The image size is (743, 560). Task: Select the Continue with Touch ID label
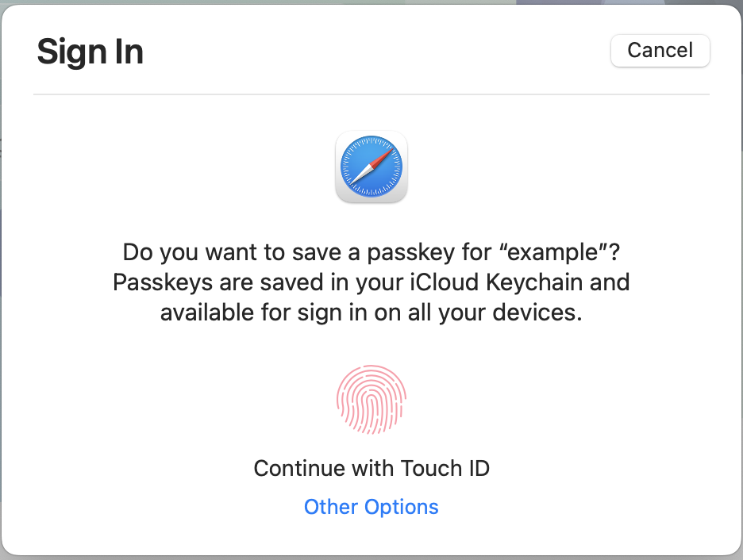click(x=371, y=468)
